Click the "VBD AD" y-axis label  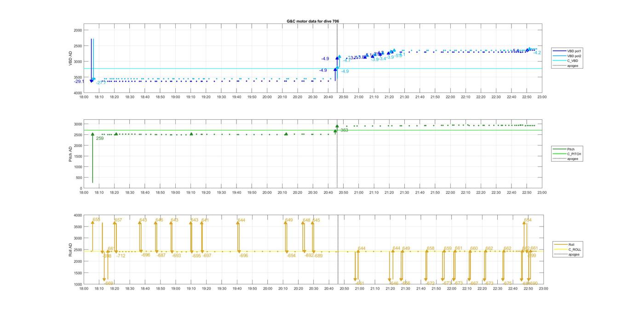pyautogui.click(x=71, y=58)
